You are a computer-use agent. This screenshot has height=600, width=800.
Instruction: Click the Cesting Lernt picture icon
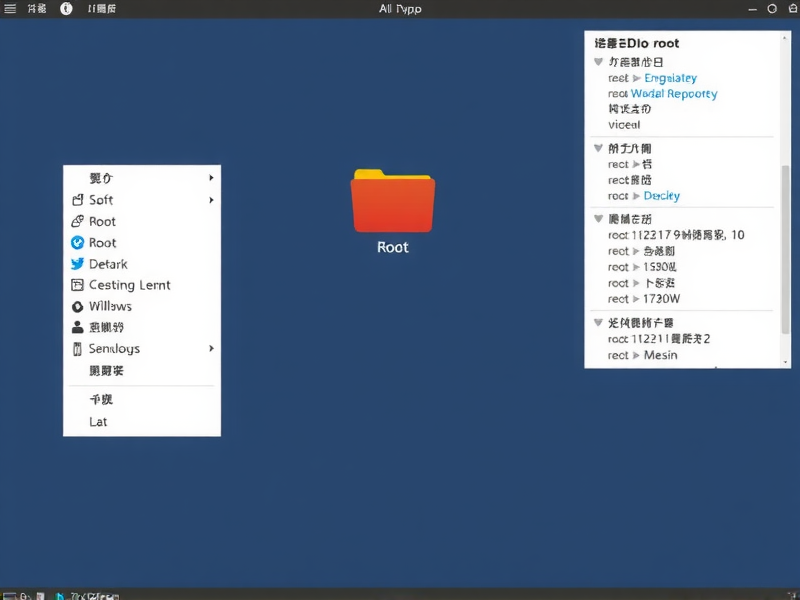78,285
